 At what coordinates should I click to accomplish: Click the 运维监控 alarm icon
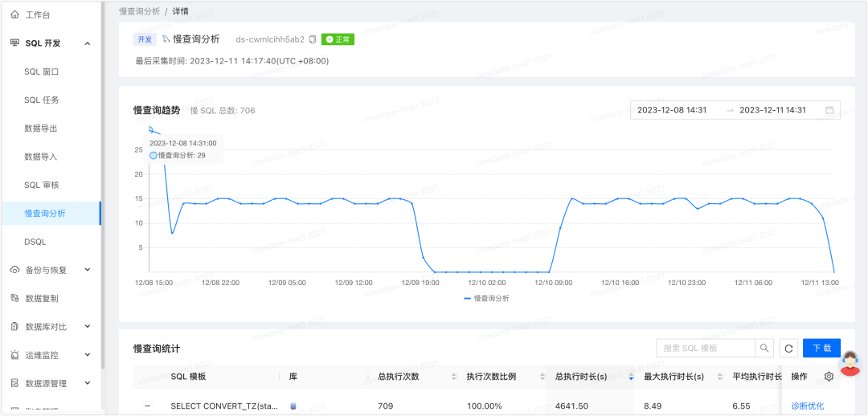click(x=15, y=355)
